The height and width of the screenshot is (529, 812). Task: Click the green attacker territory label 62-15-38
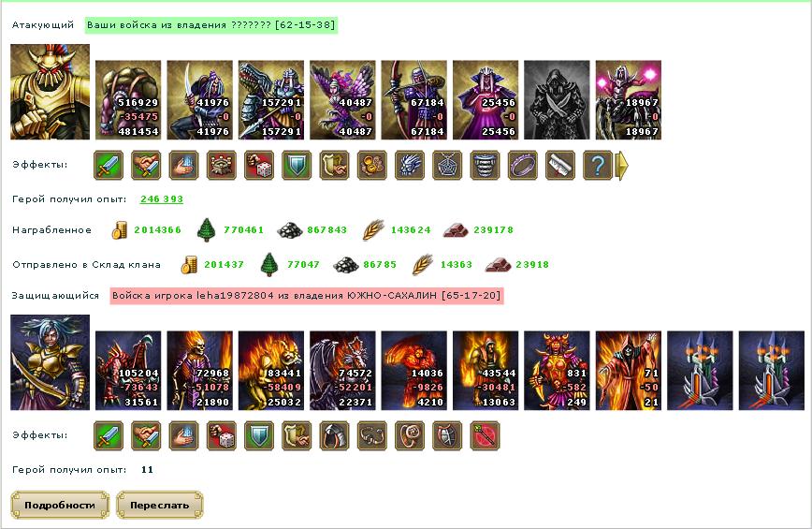click(x=211, y=25)
